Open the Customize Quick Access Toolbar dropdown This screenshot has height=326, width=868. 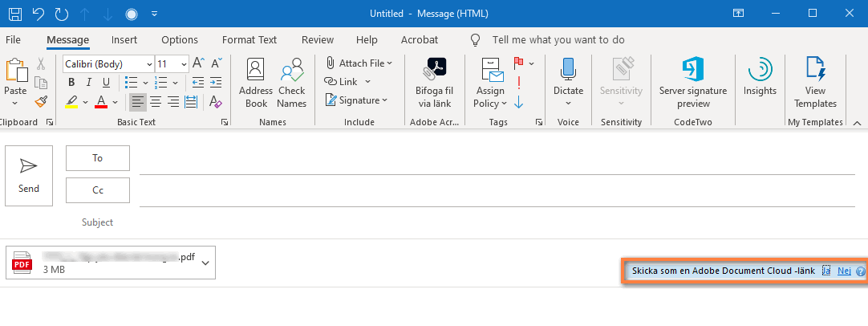tap(155, 14)
